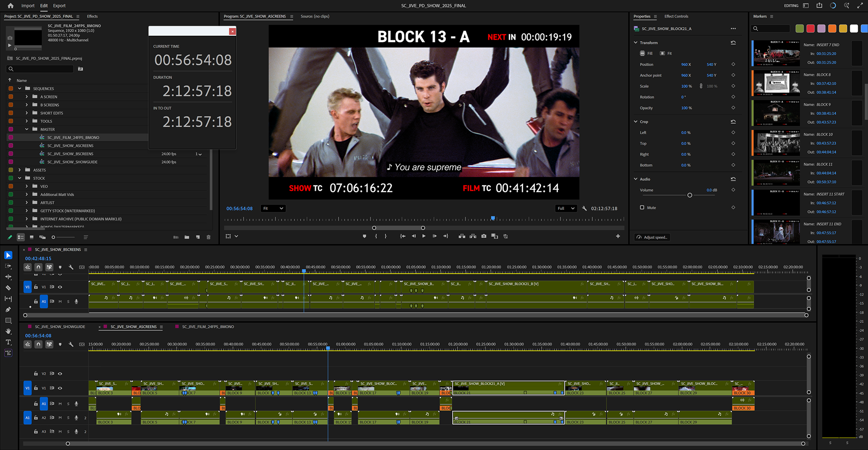Image resolution: width=868 pixels, height=450 pixels.
Task: Select the Selection tool in the tools panel
Action: 8,256
